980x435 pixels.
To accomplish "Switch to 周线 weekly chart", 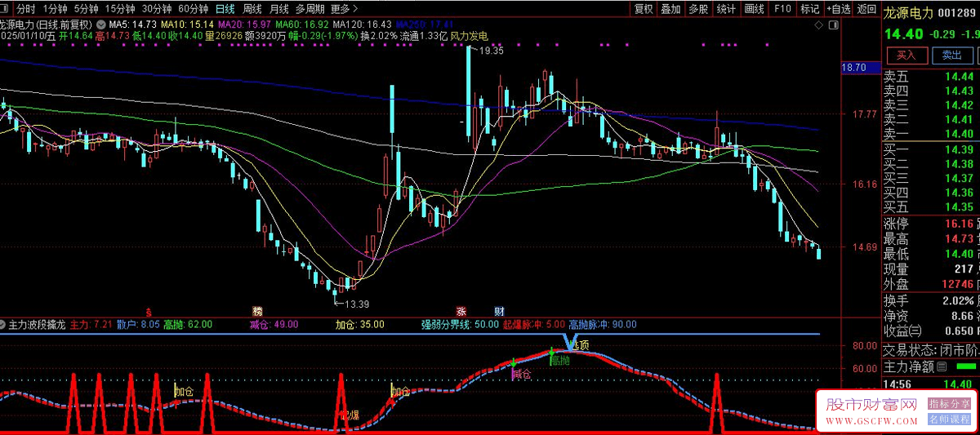I will tap(252, 9).
